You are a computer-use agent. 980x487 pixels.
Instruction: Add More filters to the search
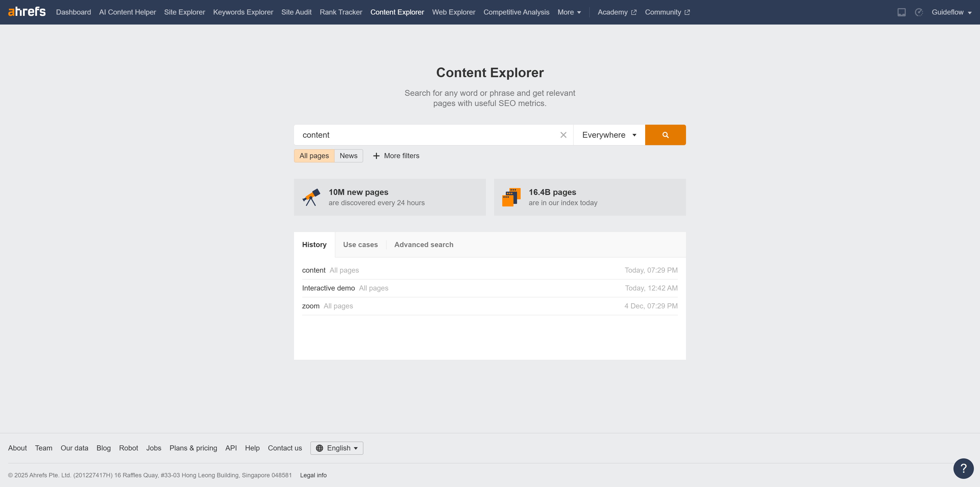click(x=396, y=156)
